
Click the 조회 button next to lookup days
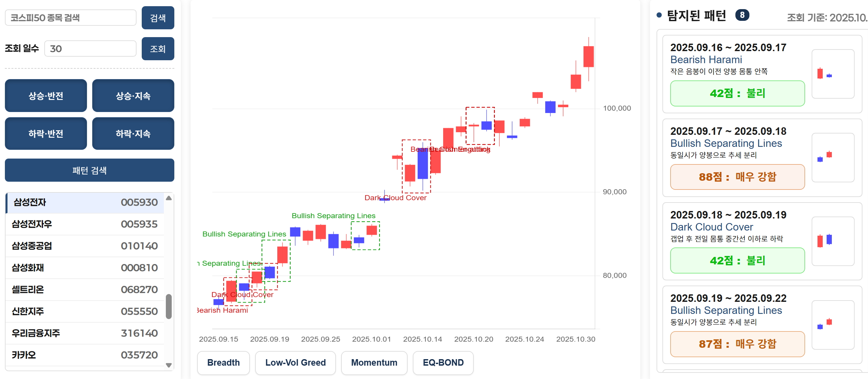tap(158, 49)
